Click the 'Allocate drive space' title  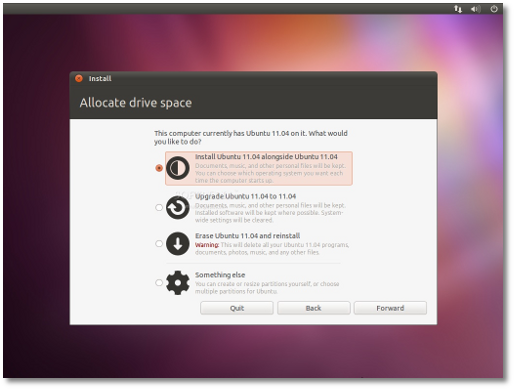pos(136,103)
